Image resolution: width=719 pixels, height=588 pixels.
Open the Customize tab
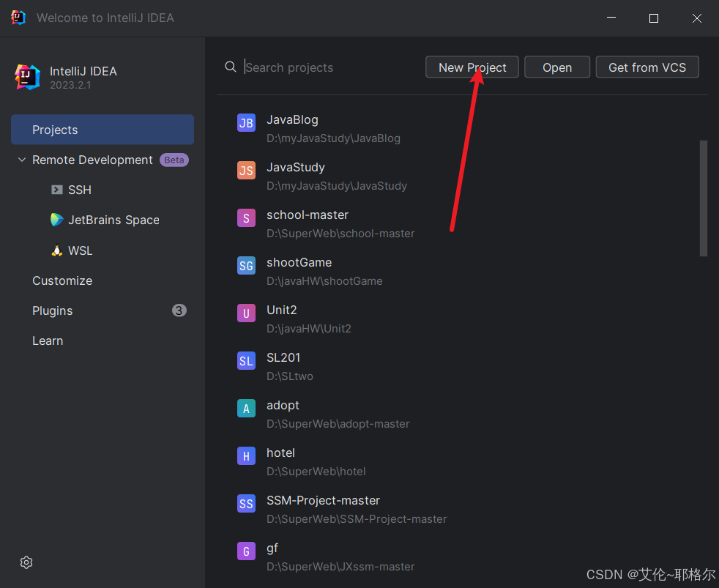tap(62, 280)
